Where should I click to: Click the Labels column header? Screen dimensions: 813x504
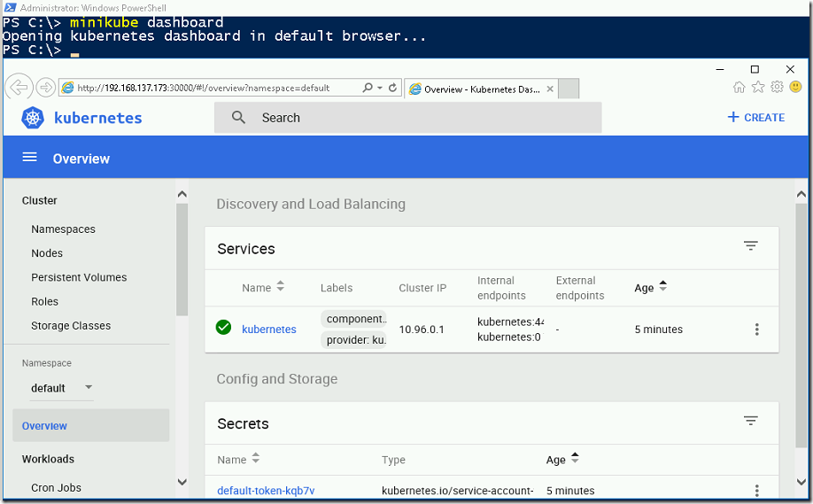click(x=337, y=288)
